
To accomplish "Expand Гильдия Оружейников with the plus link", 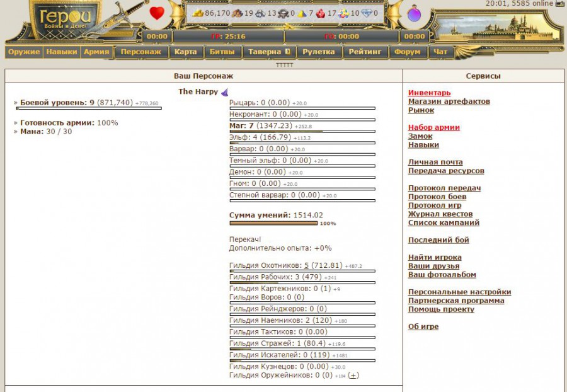I will [353, 375].
